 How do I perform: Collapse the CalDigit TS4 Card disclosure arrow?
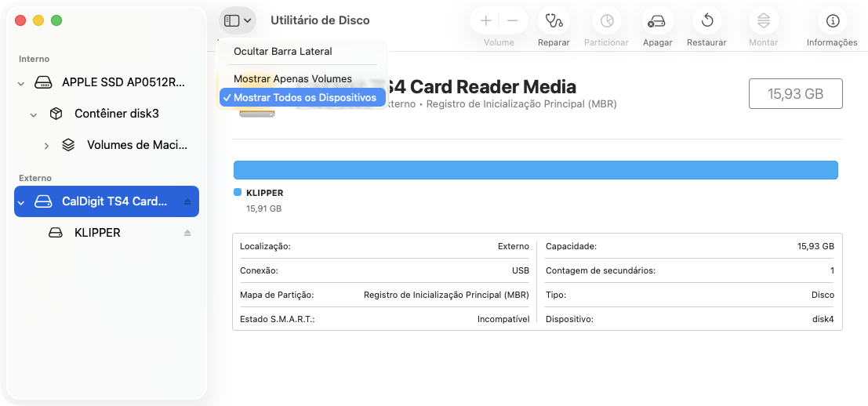(x=21, y=202)
